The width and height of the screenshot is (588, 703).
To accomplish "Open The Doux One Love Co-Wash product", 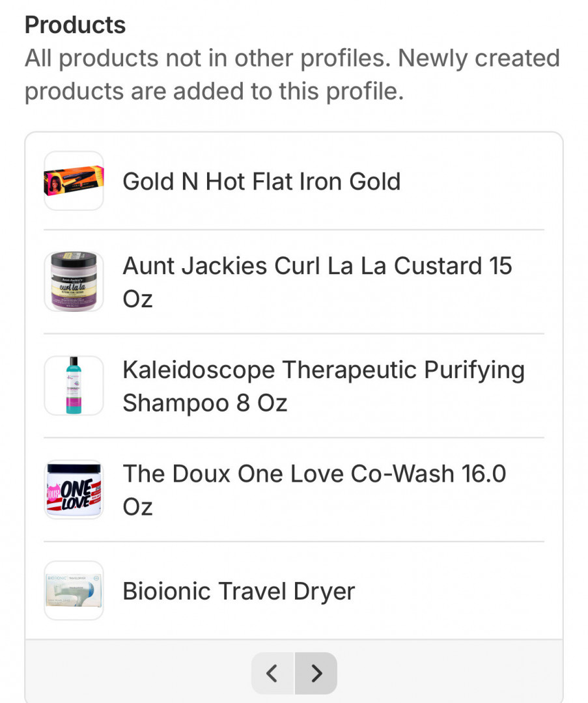I will [314, 474].
